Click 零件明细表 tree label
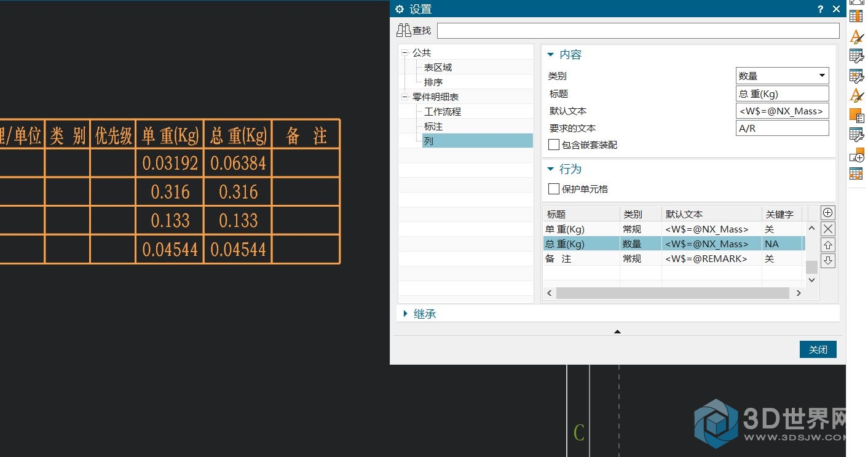This screenshot has height=457, width=868. point(435,97)
